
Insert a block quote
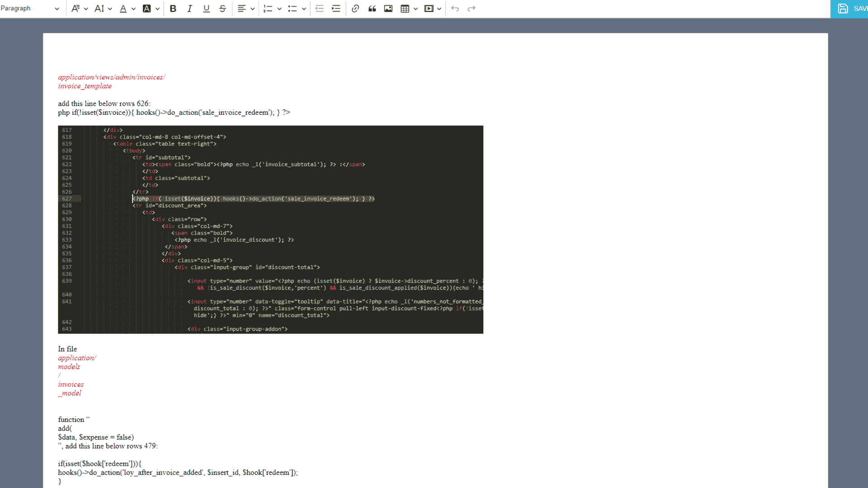click(x=372, y=9)
